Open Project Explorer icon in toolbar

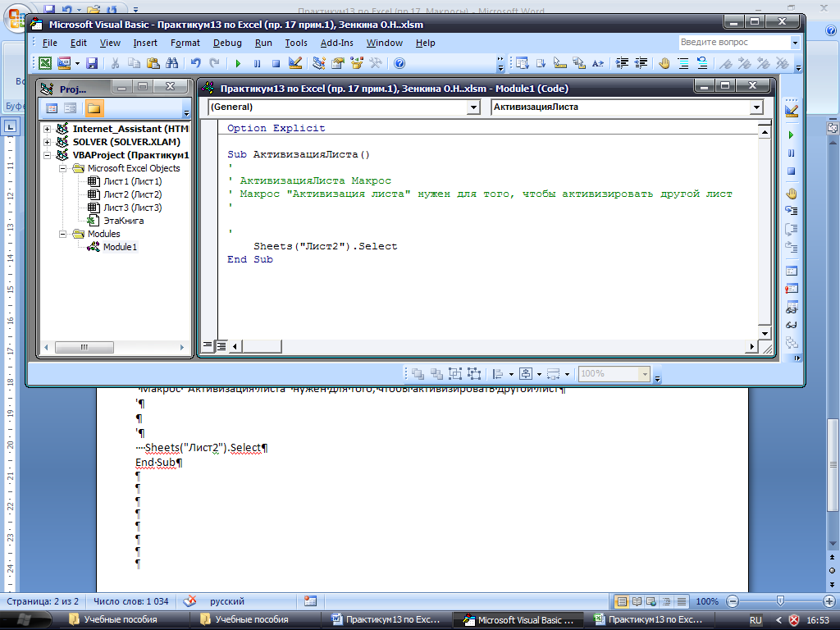(319, 63)
